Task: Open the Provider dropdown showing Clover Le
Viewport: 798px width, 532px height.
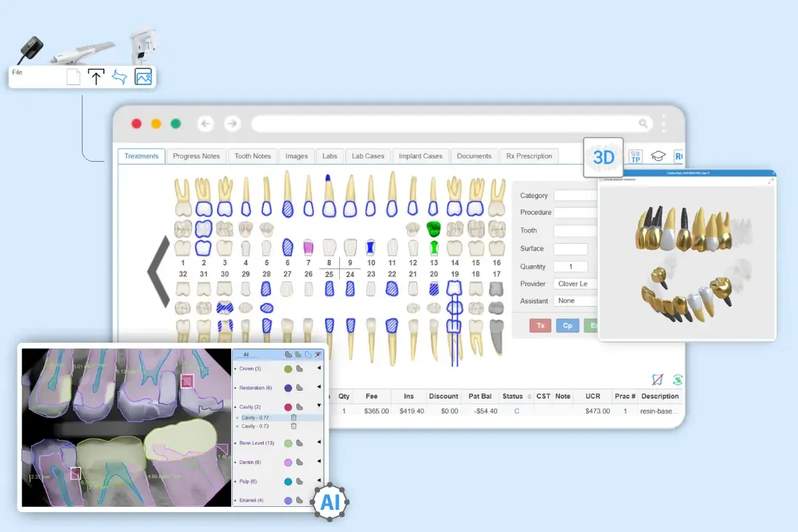Action: pos(576,283)
